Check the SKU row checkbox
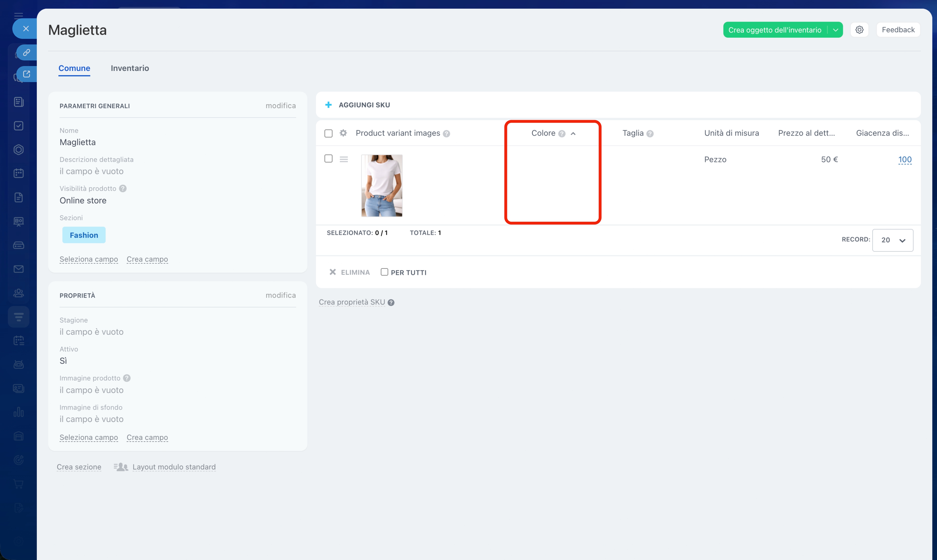This screenshot has width=937, height=560. point(328,158)
